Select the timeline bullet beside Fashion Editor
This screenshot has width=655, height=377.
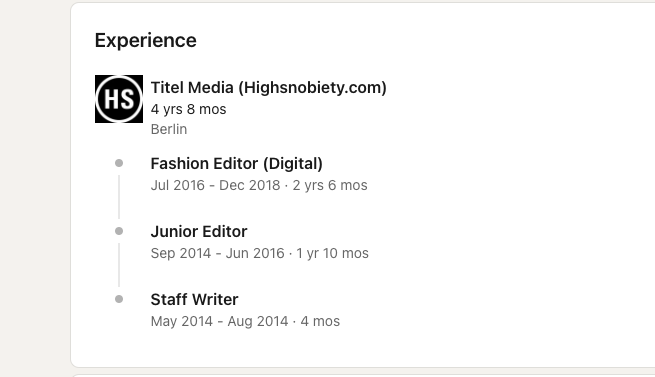(x=119, y=163)
